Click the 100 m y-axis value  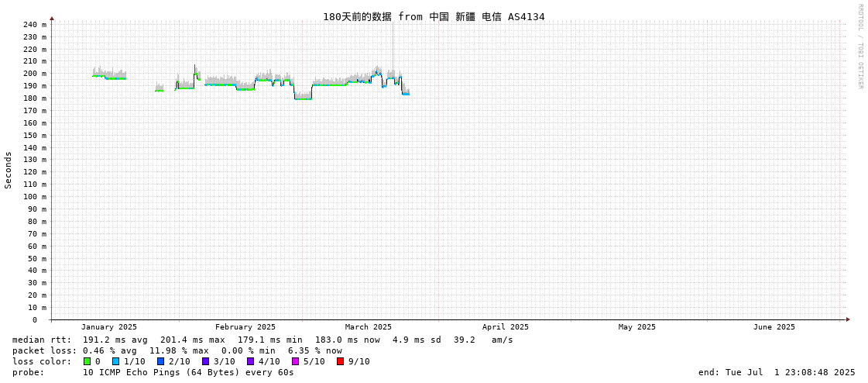(34, 196)
